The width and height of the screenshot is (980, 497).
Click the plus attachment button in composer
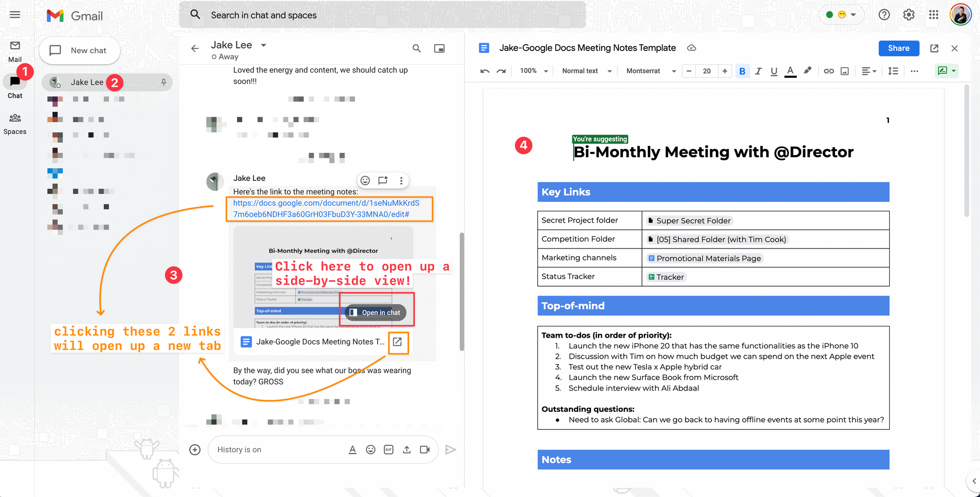click(195, 449)
